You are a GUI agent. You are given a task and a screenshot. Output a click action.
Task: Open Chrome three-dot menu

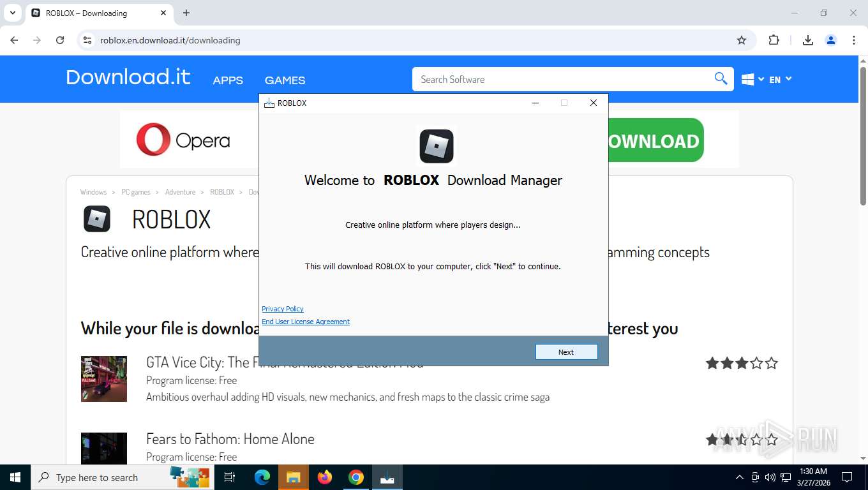(854, 40)
